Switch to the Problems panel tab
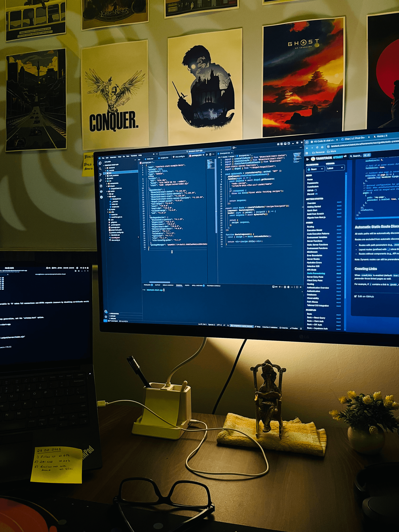 coord(148,285)
